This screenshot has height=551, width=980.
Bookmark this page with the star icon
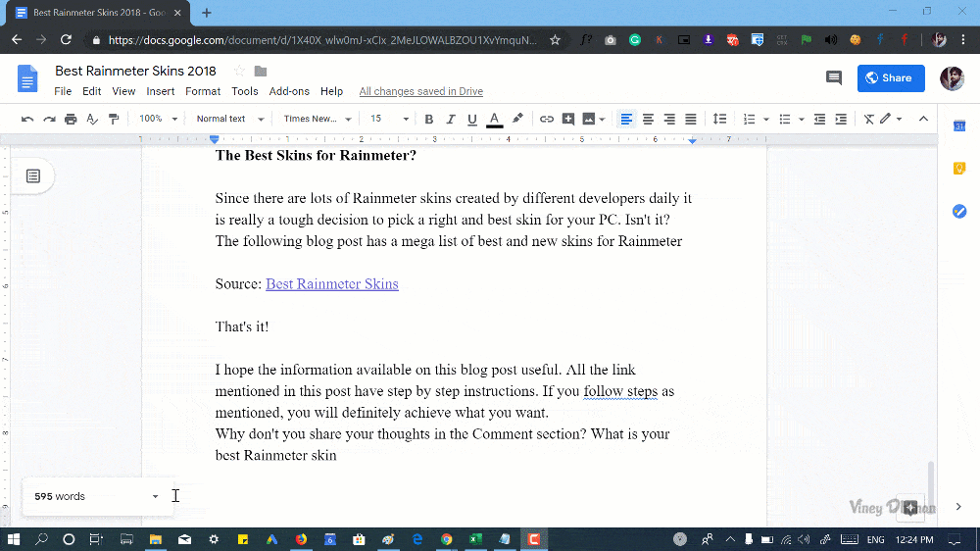555,40
